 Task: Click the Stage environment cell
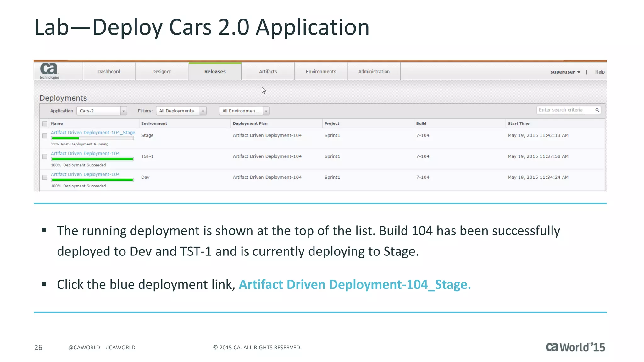(x=147, y=135)
